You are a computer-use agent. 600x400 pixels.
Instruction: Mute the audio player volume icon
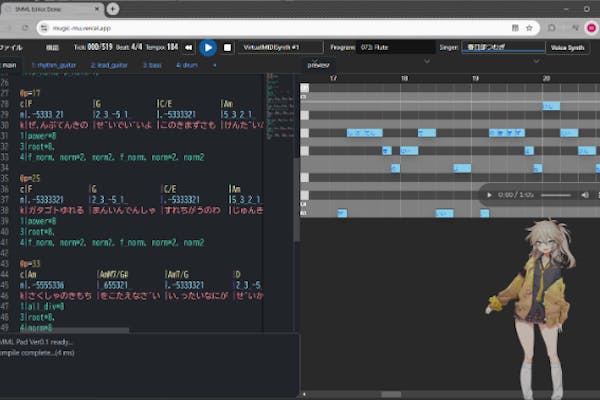583,195
